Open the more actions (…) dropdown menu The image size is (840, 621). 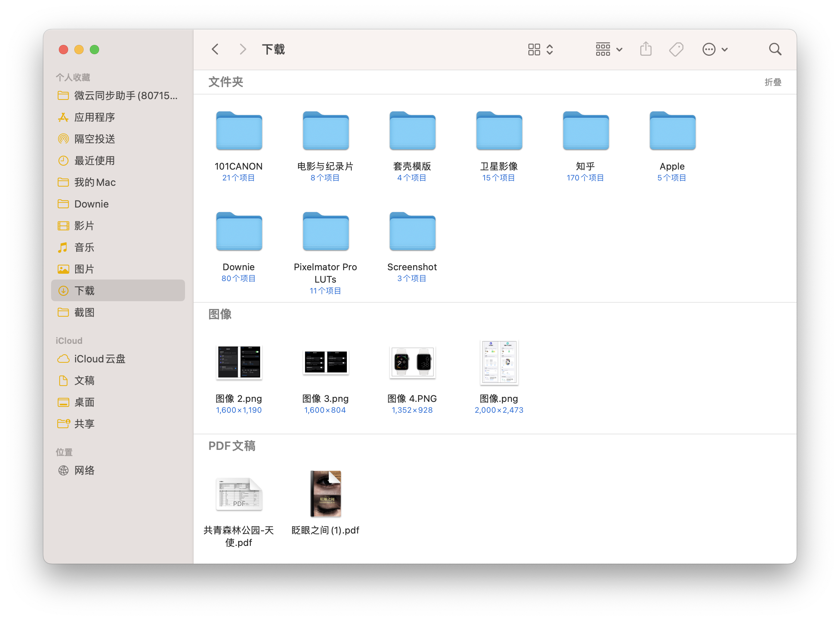click(714, 49)
